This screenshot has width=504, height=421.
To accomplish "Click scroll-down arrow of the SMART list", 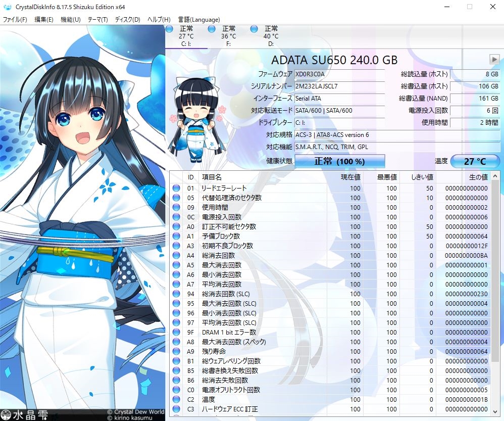I will [x=495, y=411].
